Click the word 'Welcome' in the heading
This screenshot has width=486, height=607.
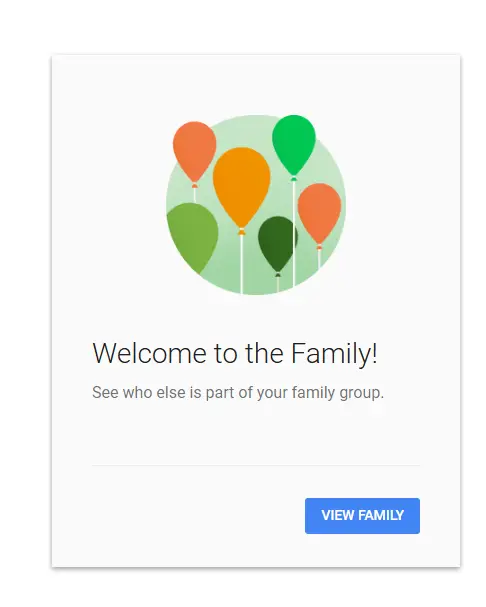click(149, 353)
